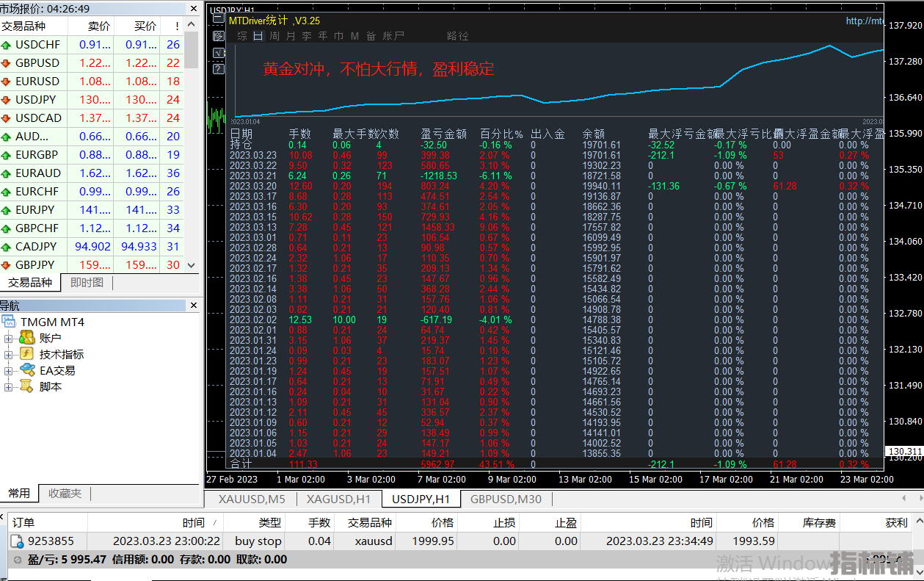The width and height of the screenshot is (924, 581).
Task: Click the 130.311 current price label on chart
Action: pos(904,452)
